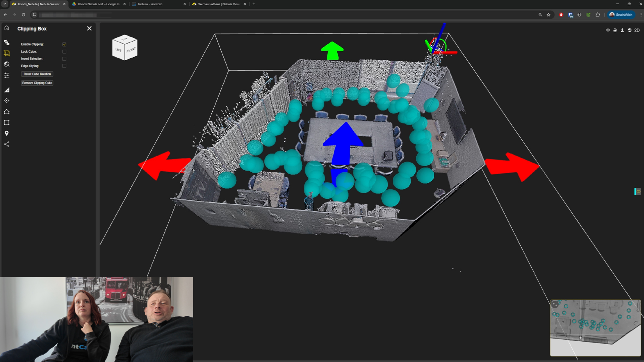Open the share icon in sidebar
This screenshot has width=644, height=362.
[x=7, y=144]
